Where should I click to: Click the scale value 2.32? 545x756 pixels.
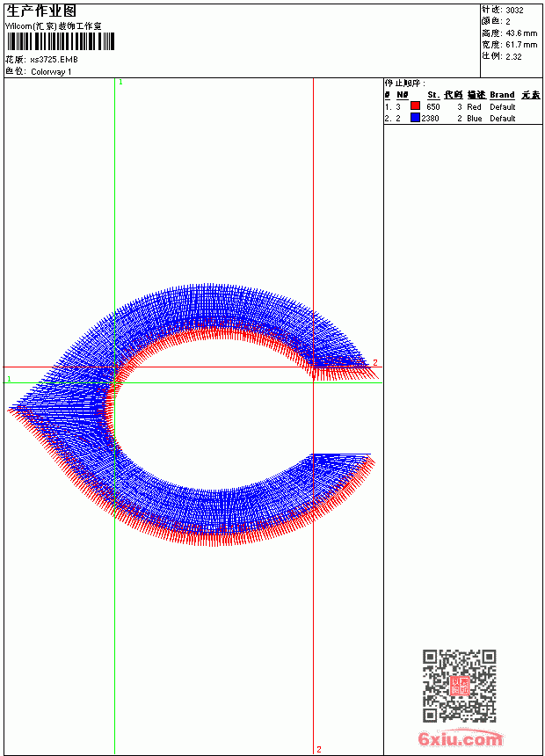tap(513, 56)
